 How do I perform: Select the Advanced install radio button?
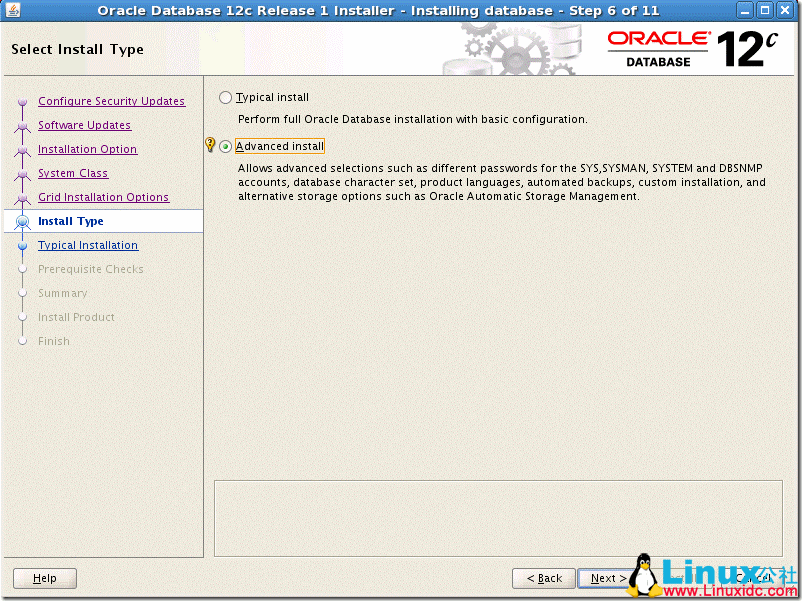(x=225, y=145)
